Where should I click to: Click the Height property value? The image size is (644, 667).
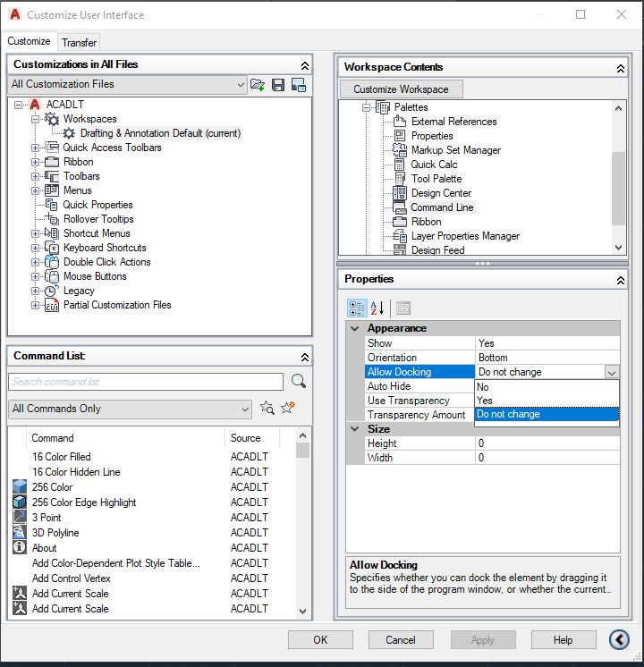pos(547,443)
